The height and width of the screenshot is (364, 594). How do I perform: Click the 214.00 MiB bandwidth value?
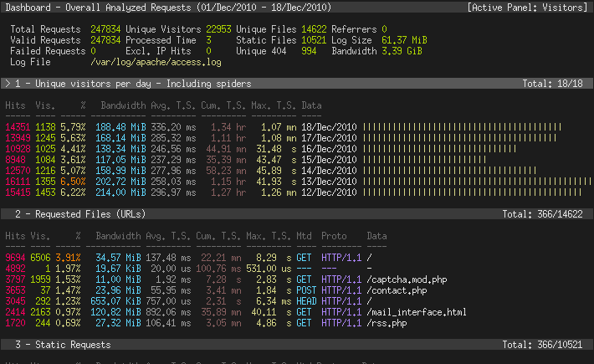(120, 192)
